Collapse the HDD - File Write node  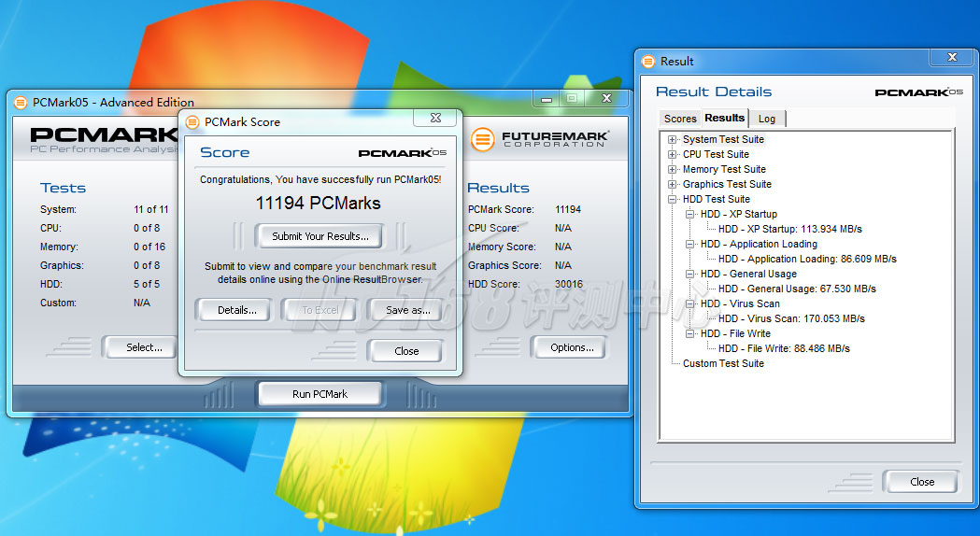point(690,333)
